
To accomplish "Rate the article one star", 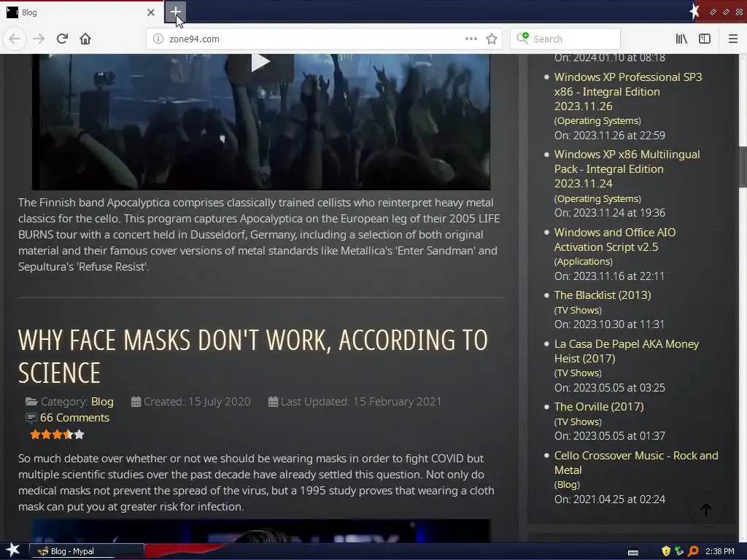I will click(x=35, y=435).
